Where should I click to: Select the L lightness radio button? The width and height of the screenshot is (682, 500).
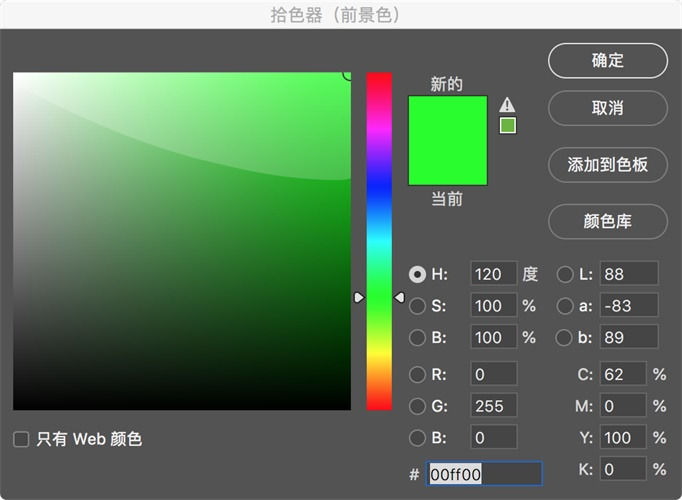565,274
